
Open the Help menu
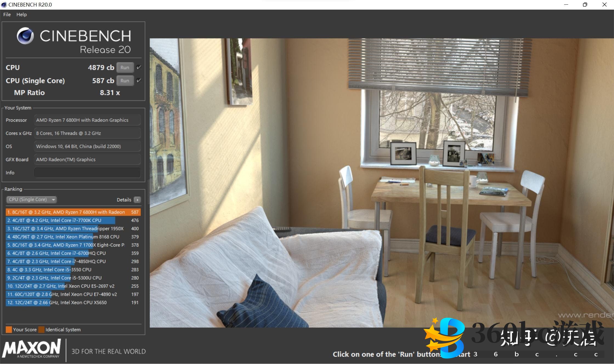[x=21, y=15]
